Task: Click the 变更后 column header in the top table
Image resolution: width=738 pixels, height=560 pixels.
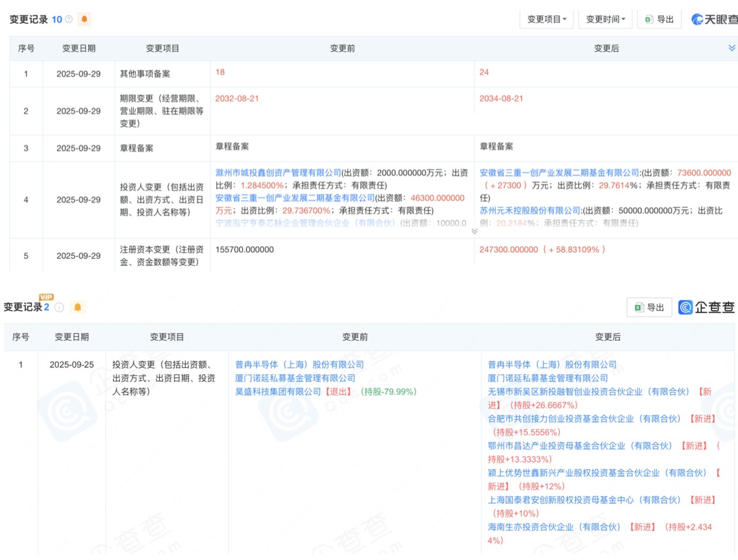Action: (607, 48)
